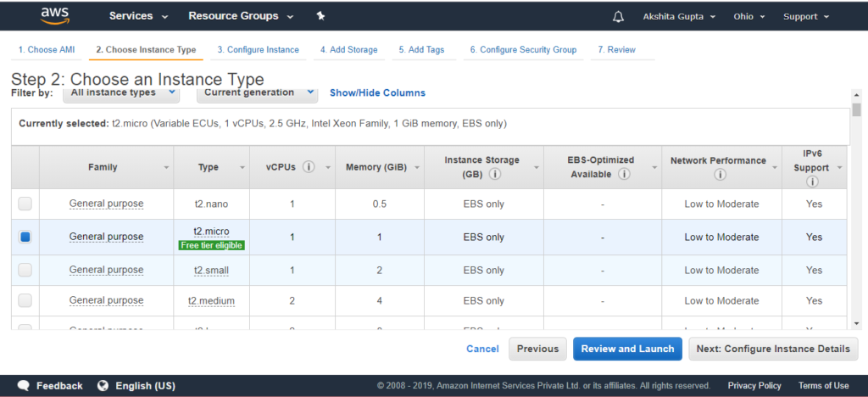Open the Support dropdown menu
The width and height of the screenshot is (868, 397).
point(806,17)
